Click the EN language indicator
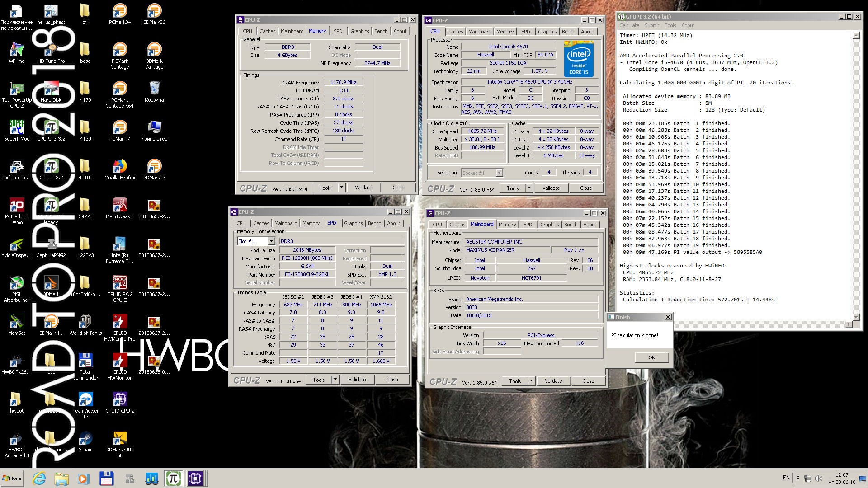This screenshot has height=488, width=868. [x=786, y=478]
